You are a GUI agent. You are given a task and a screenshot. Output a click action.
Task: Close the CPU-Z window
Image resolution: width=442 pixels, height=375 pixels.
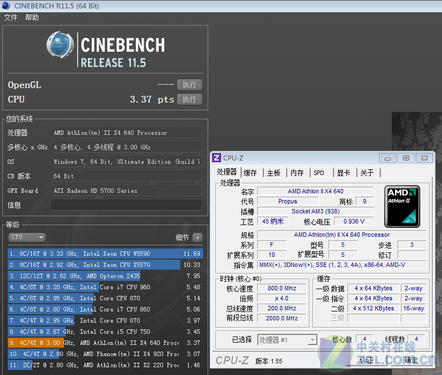point(424,158)
